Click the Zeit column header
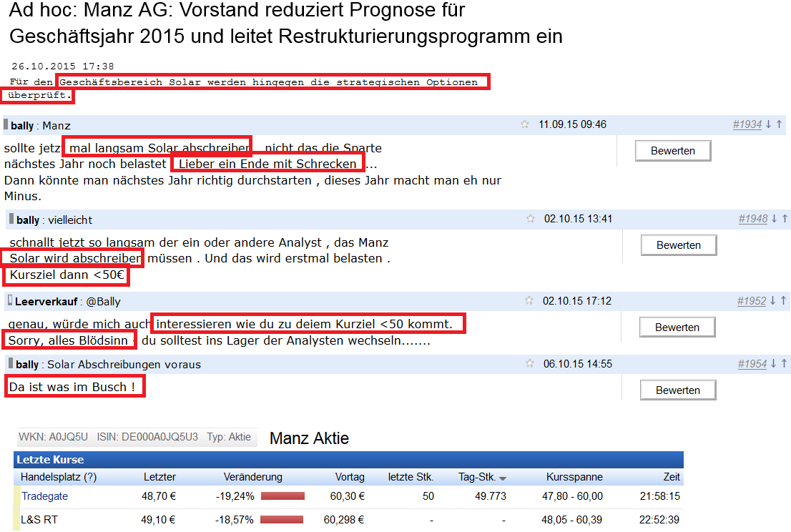The width and height of the screenshot is (791, 532). coord(672,477)
